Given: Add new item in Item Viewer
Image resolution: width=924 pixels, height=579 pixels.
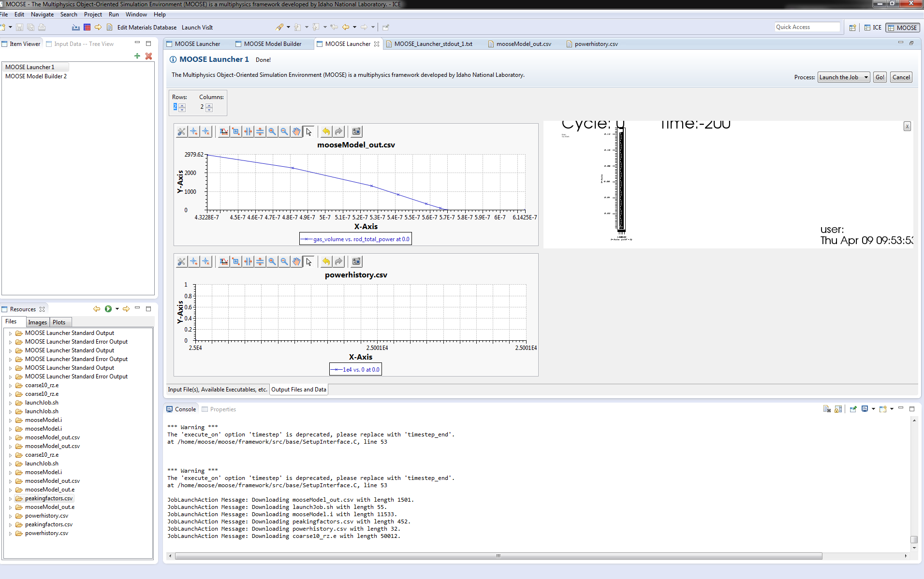Looking at the screenshot, I should click(137, 56).
